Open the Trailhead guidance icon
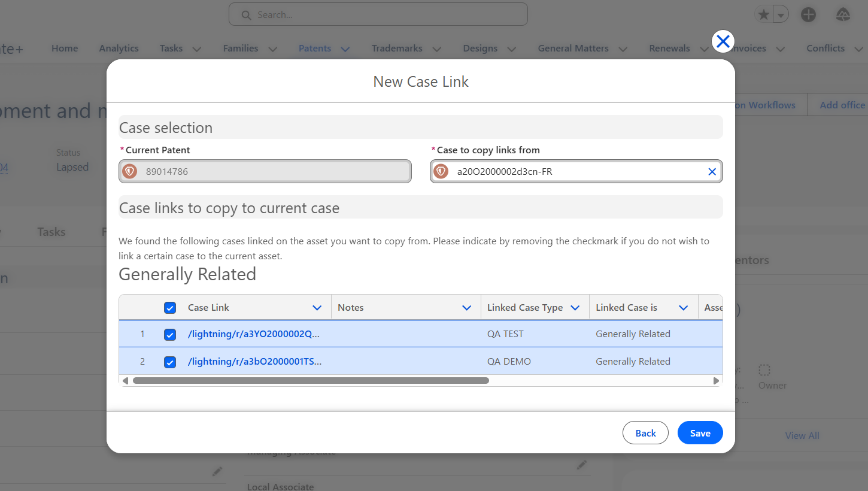Screen dimensions: 868x491 [x=843, y=15]
